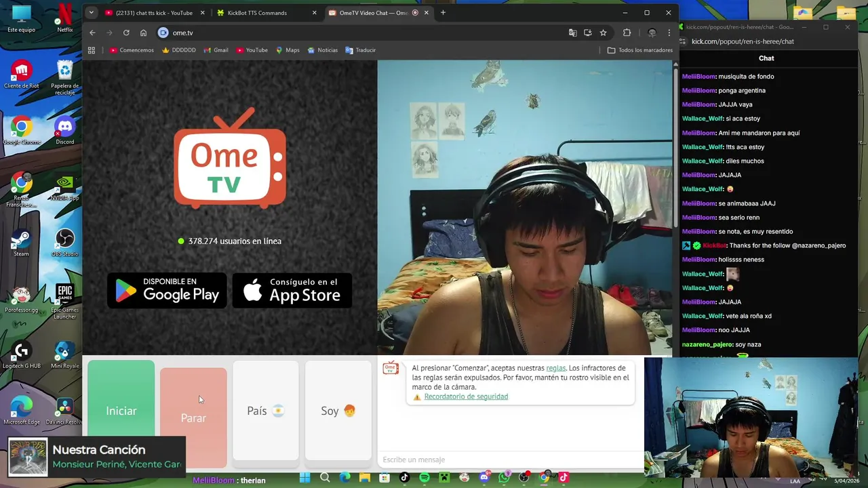Open Minecraft from taskbar
Screen dimensions: 868x488
444,477
